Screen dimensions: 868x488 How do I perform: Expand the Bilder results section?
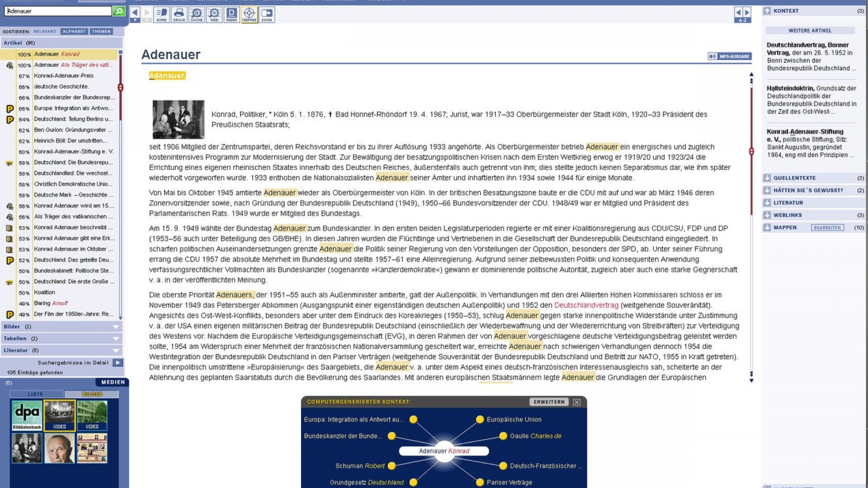click(x=116, y=327)
